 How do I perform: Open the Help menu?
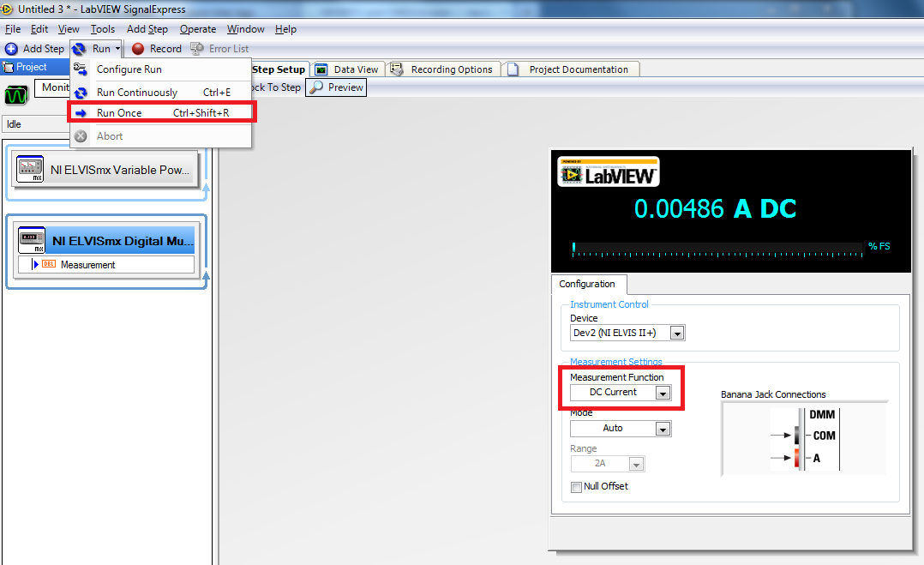[x=285, y=29]
